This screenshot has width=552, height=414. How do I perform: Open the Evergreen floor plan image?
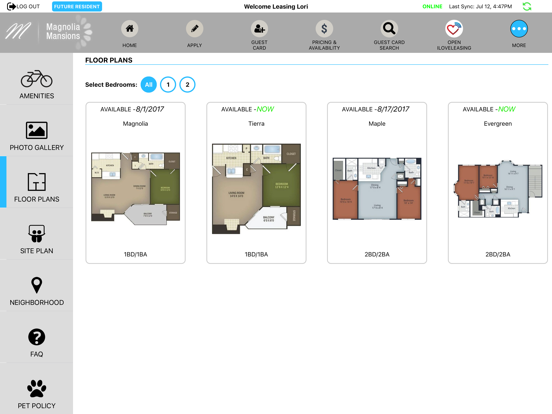(x=498, y=188)
